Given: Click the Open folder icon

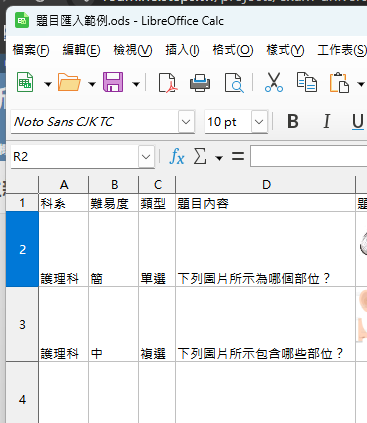Looking at the screenshot, I should [69, 82].
